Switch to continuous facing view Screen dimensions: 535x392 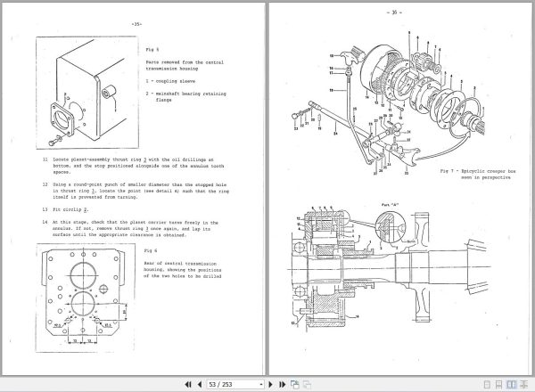(523, 385)
